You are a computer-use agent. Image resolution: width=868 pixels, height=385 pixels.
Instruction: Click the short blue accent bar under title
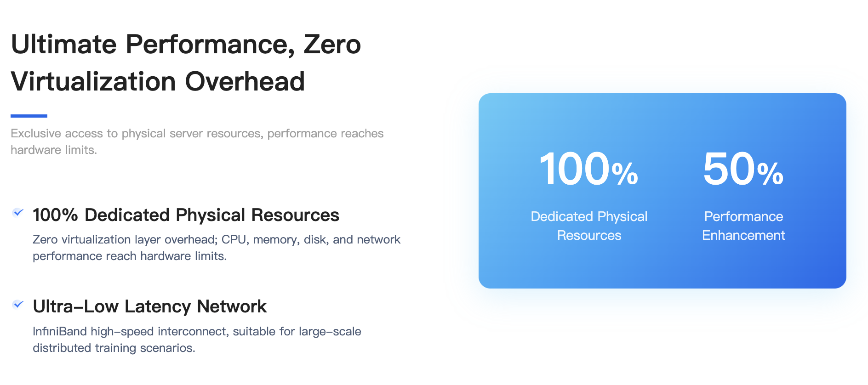coord(29,116)
